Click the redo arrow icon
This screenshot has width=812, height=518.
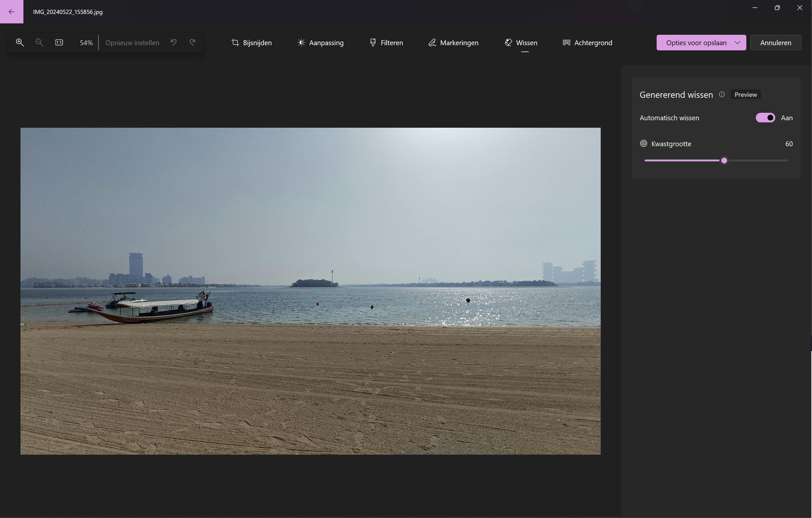pos(192,43)
